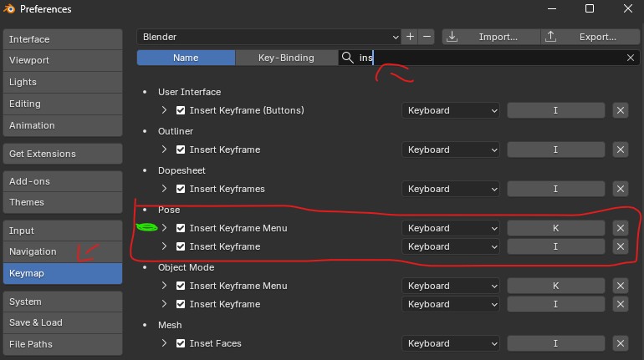Remove Dopesheet Insert Keyframes keymap entry

621,189
